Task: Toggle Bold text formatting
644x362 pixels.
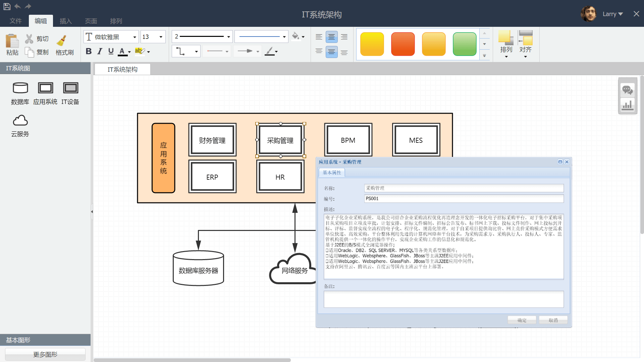Action: click(89, 51)
